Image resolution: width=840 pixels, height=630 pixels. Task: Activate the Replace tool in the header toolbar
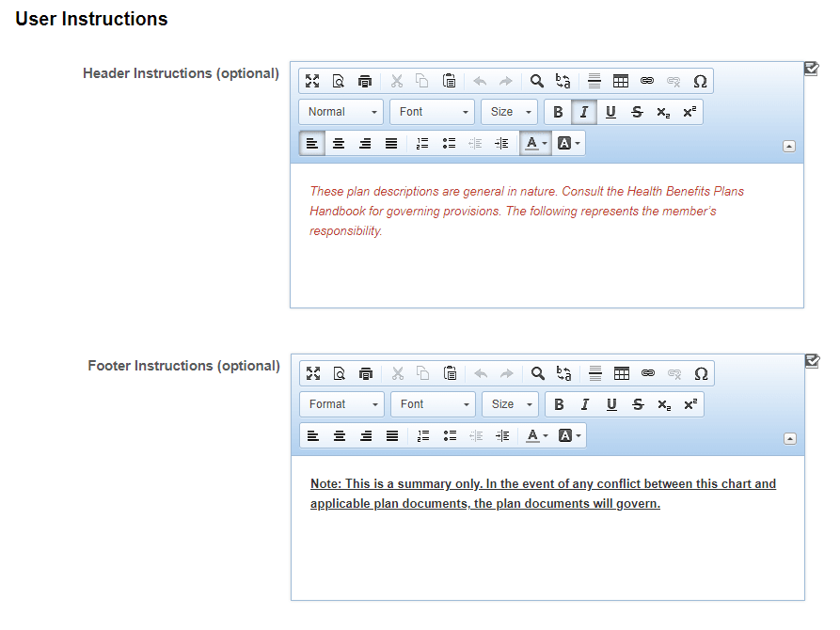(563, 81)
